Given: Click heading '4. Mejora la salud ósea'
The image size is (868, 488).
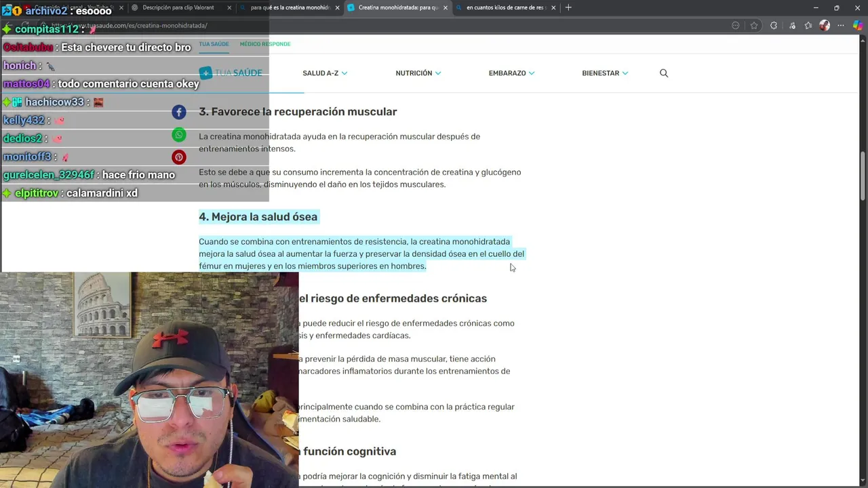Looking at the screenshot, I should click(258, 217).
